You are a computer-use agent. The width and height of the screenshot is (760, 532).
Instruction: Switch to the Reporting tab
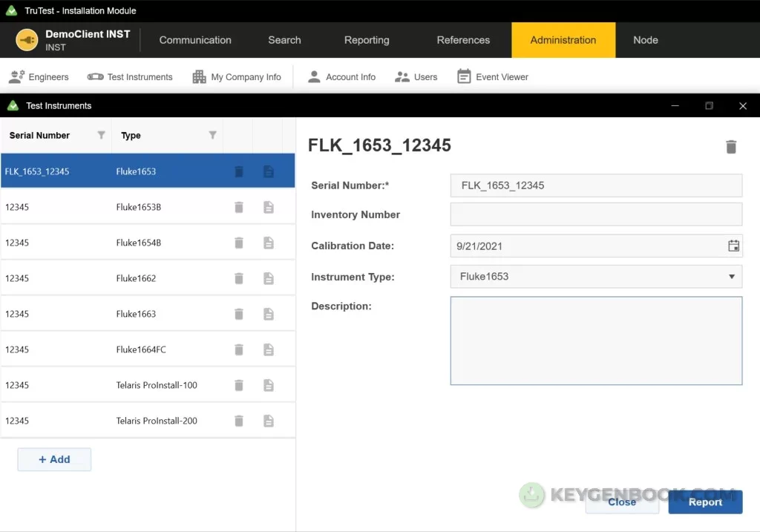[367, 40]
